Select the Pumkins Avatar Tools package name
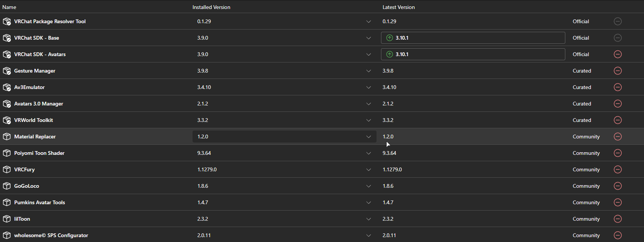Viewport: 644px width, 242px height. click(40, 202)
